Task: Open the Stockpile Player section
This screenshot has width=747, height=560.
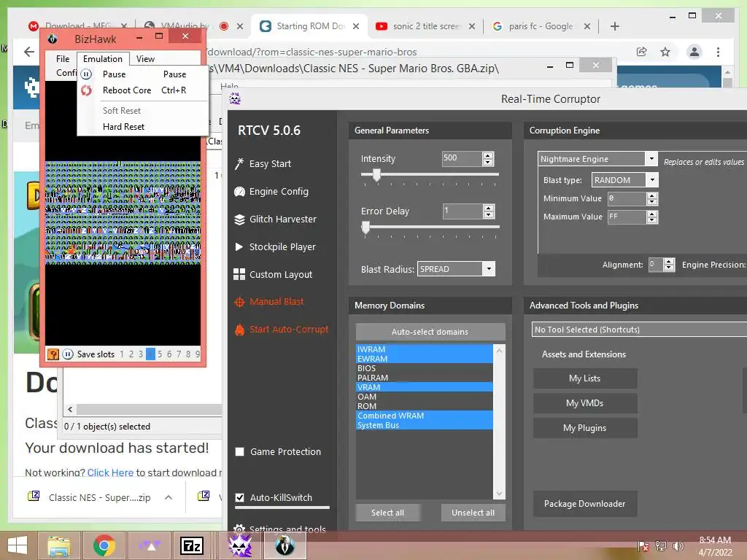Action: 275,246
